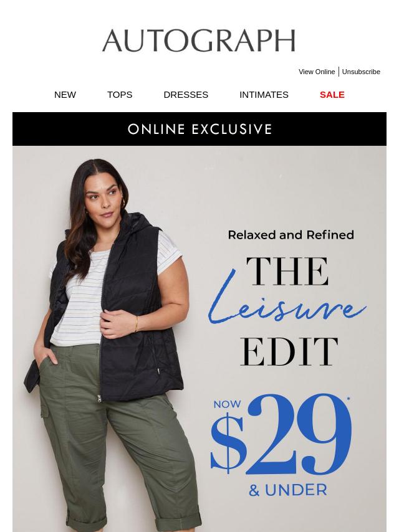Click the word EDIT in headline
Image resolution: width=399 pixels, height=532 pixels.
289,352
